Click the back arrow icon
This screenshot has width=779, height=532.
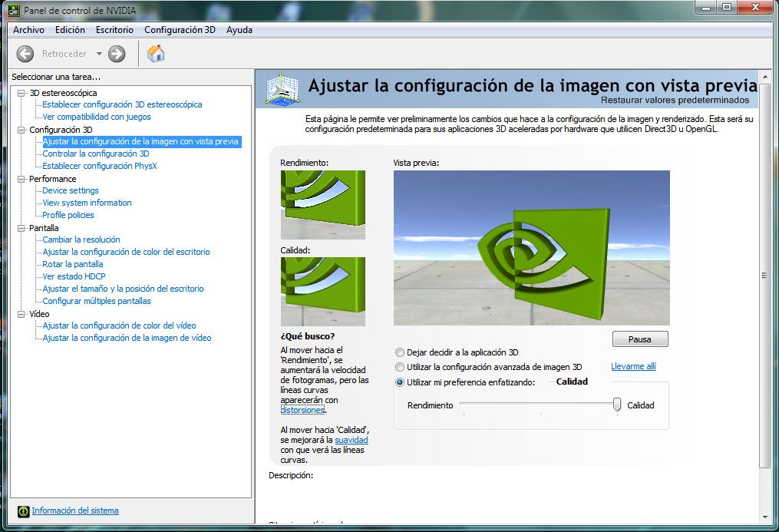(25, 54)
